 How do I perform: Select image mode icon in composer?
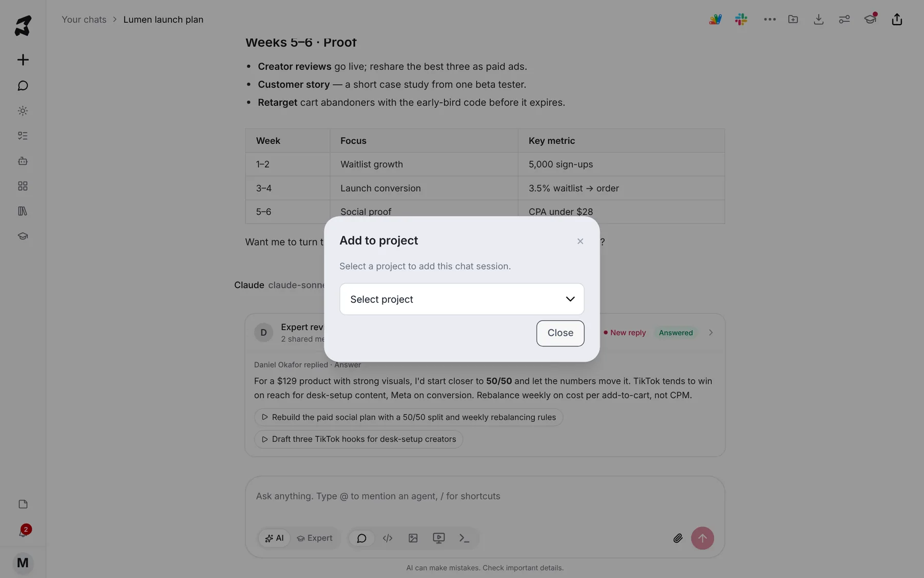click(x=413, y=538)
